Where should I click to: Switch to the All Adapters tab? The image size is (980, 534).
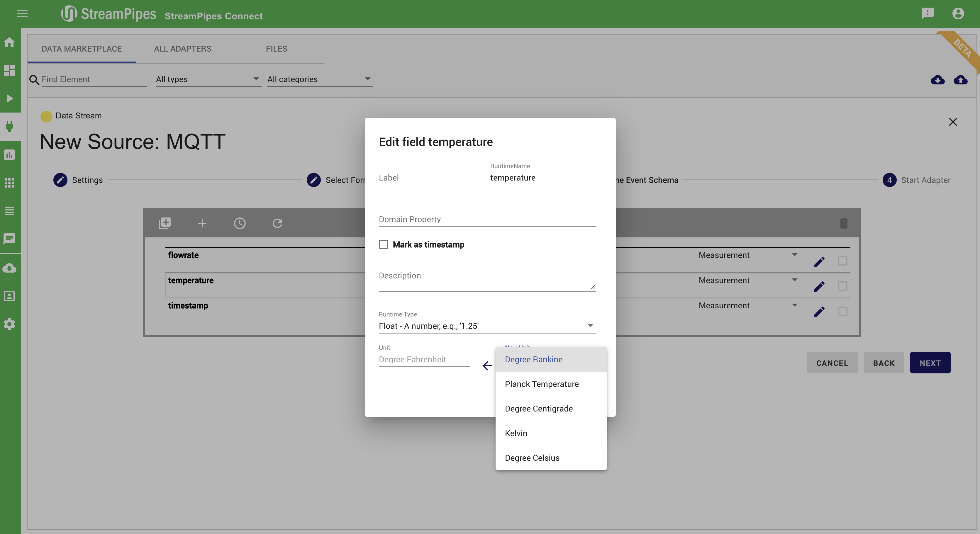click(x=183, y=49)
